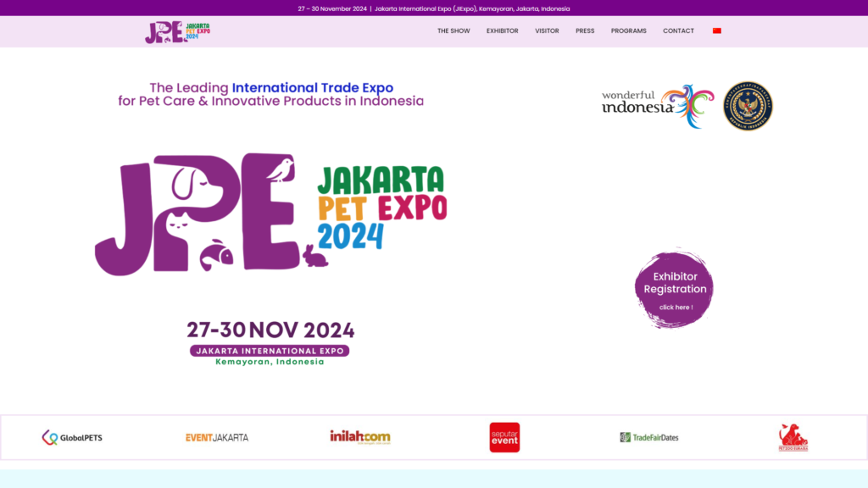The width and height of the screenshot is (868, 488).
Task: Click the Kemayoran, Indonesia green text
Action: [x=270, y=362]
